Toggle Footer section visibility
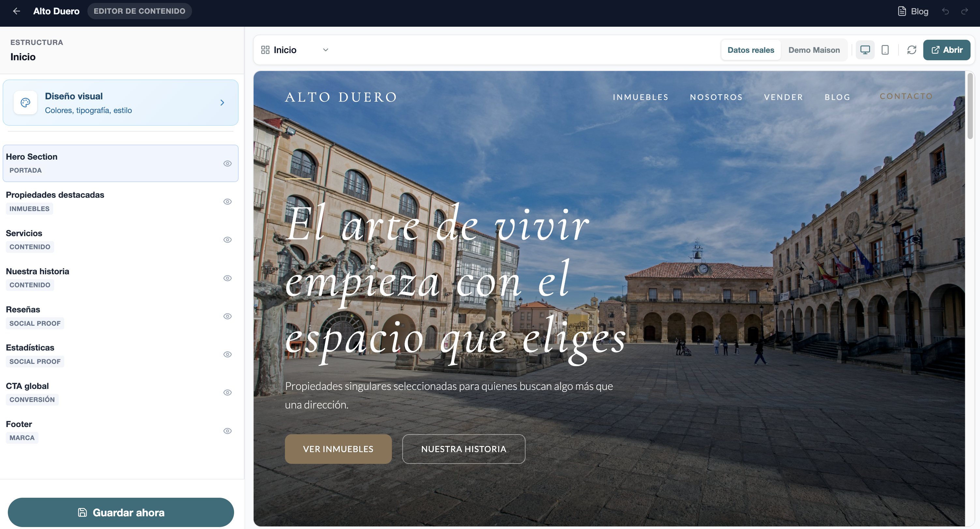Screen dimensions: 980x529 point(228,431)
